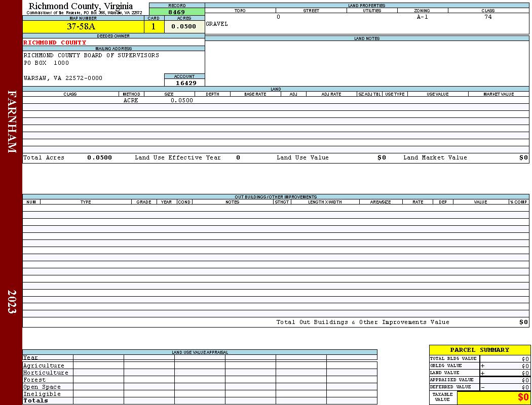Click the LAND NOTES section header
The width and height of the screenshot is (532, 405).
(367, 38)
